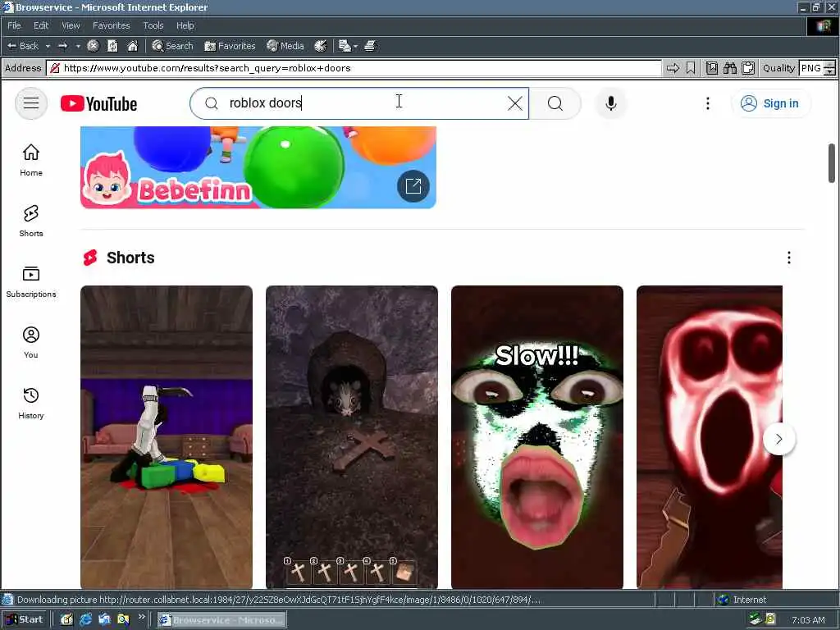Image resolution: width=840 pixels, height=630 pixels.
Task: Open the IE Search toolbar button
Action: click(x=172, y=46)
